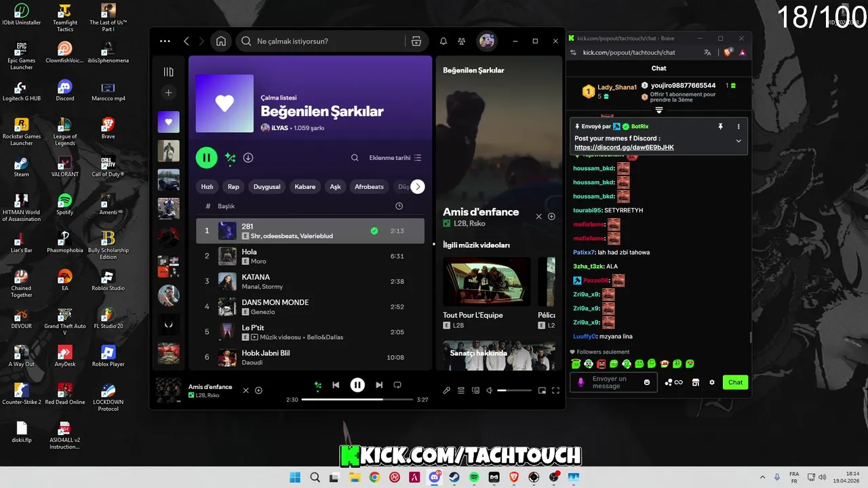Pause playback in bottom player
Screen dimensions: 868x488
click(357, 385)
